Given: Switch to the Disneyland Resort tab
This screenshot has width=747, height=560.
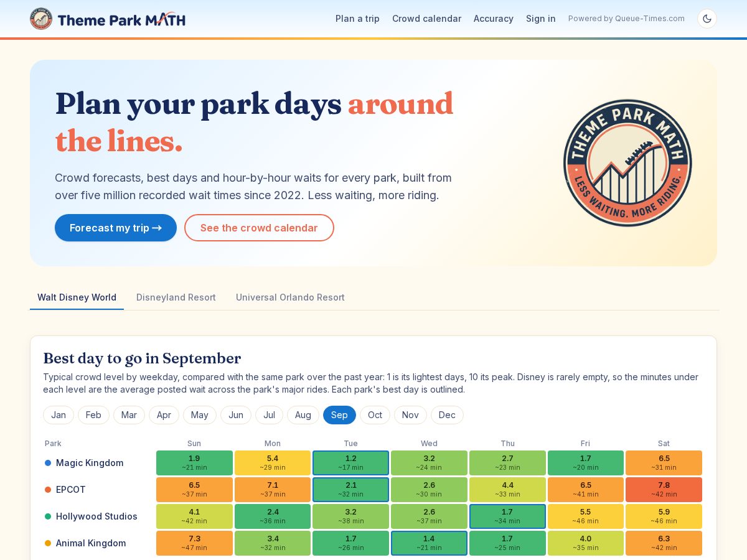Looking at the screenshot, I should pos(176,297).
